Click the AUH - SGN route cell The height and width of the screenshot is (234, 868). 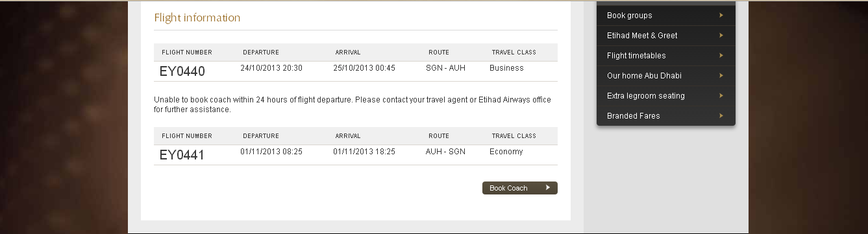446,152
